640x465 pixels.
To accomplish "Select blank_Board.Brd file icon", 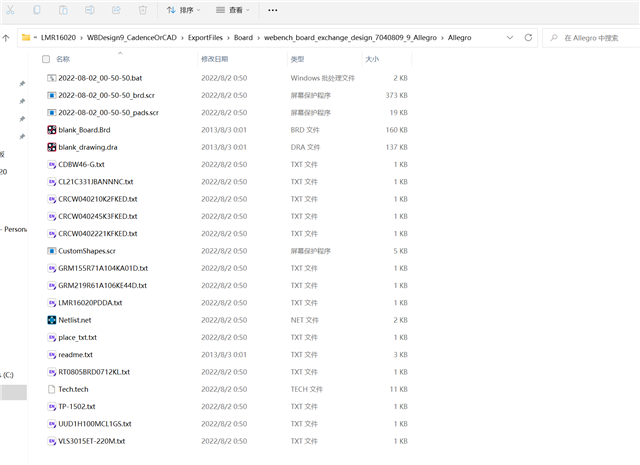I will click(51, 130).
